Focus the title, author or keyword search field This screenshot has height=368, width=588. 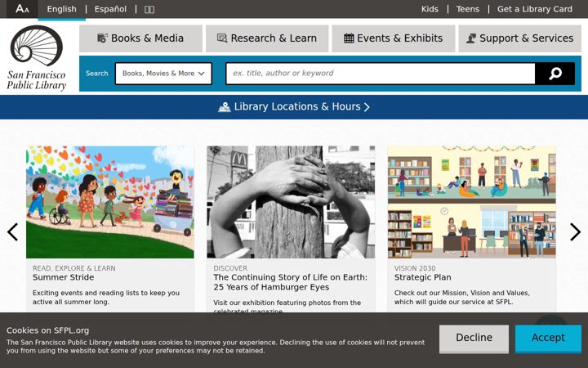(x=381, y=74)
